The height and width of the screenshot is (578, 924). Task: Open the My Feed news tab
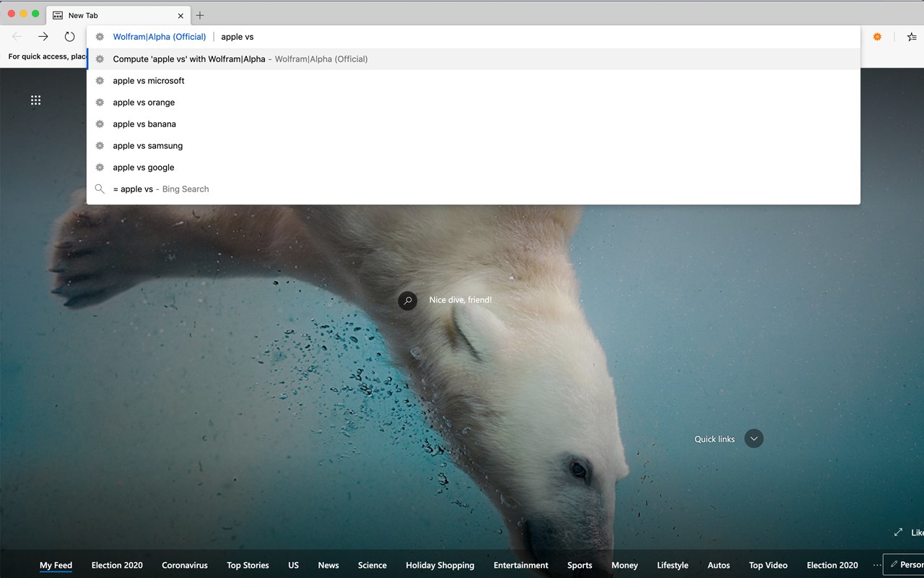click(x=56, y=565)
